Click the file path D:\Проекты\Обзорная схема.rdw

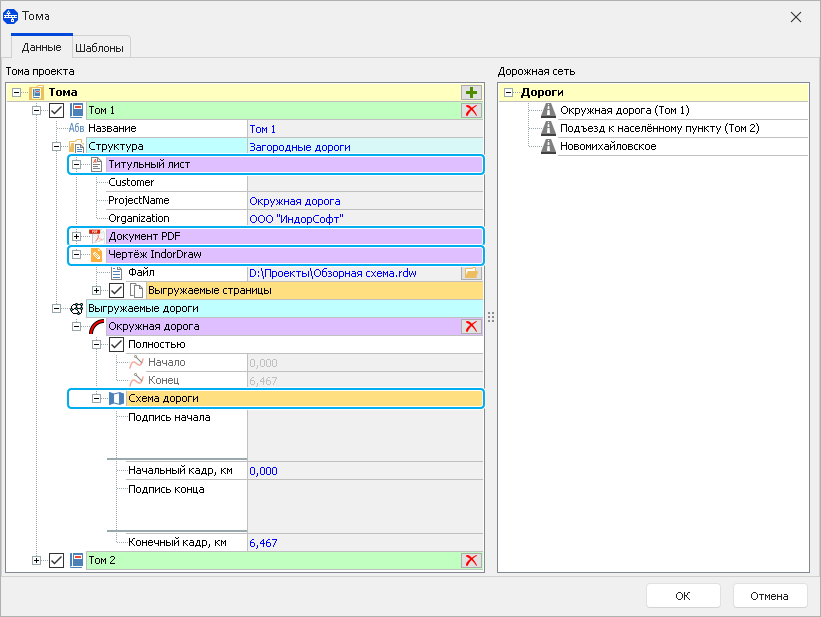(354, 273)
